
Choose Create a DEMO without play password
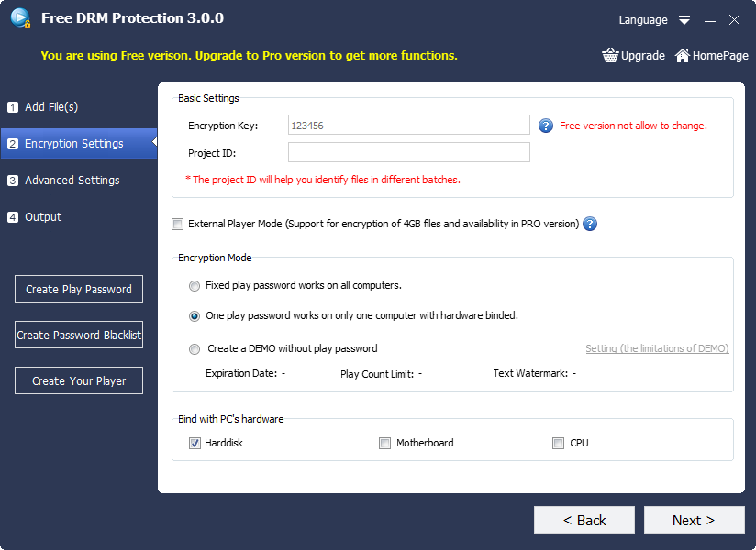click(x=195, y=348)
